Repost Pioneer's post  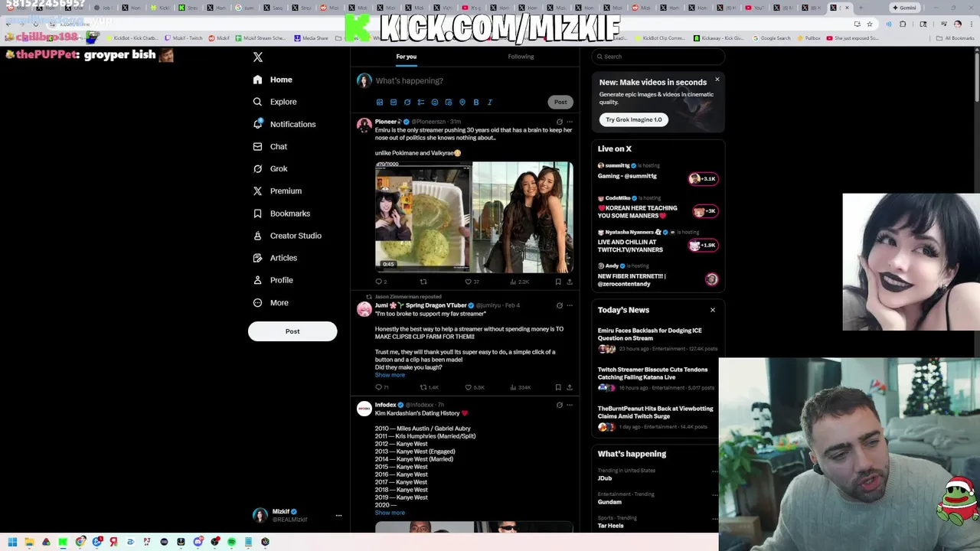[x=423, y=282]
